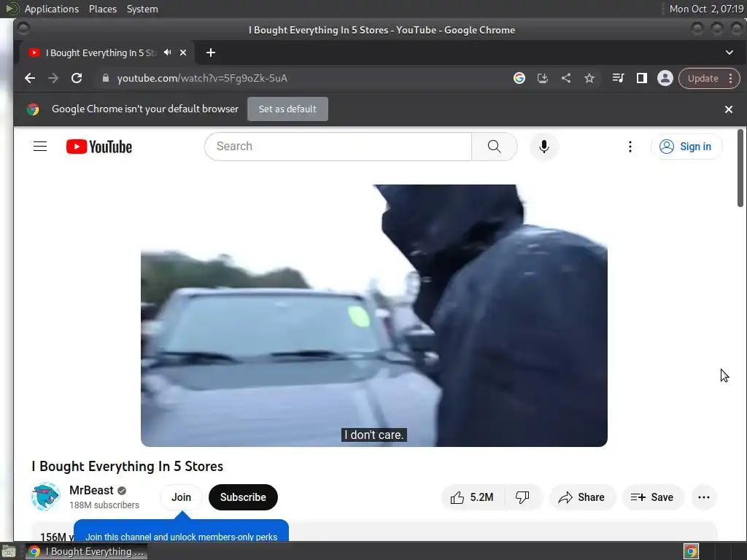Dislike this video

522,497
